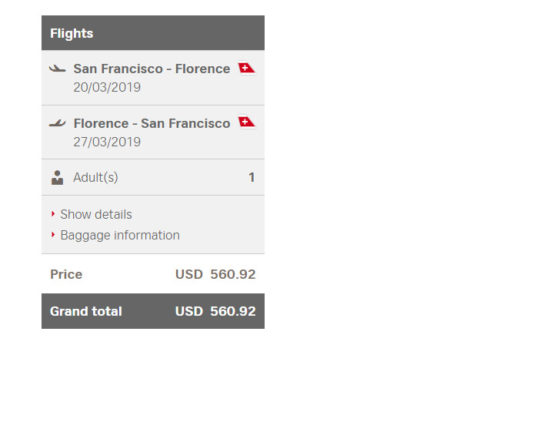Open the Baggage information link
This screenshot has width=550, height=422.
pyautogui.click(x=120, y=235)
